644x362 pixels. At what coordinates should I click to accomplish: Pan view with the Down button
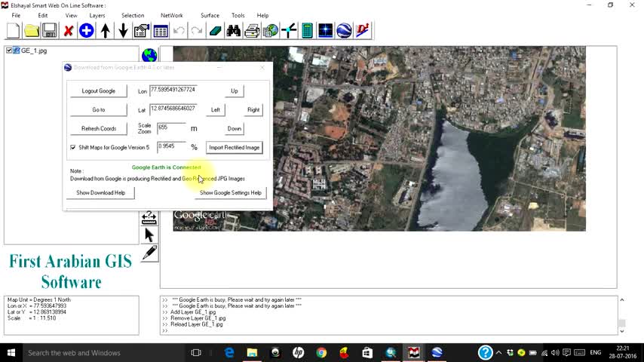tap(234, 129)
